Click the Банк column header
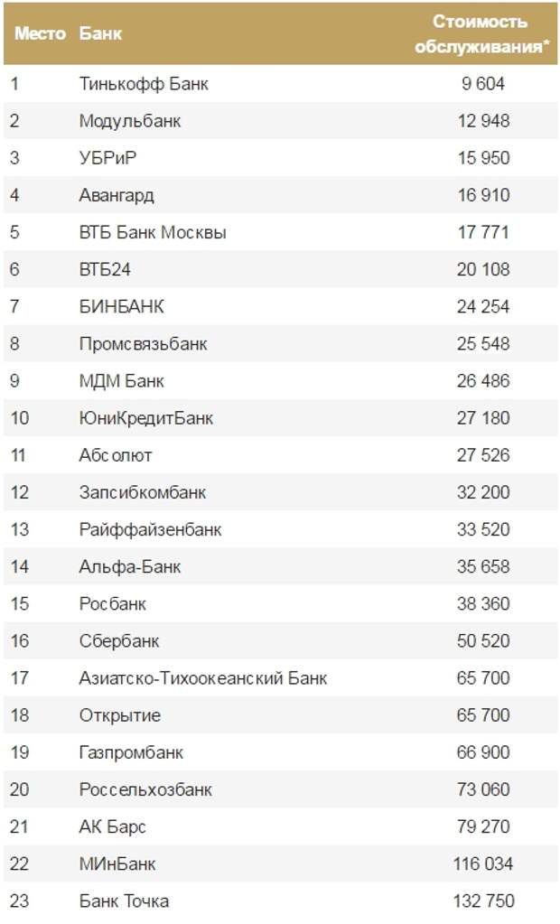Screen dimensions: 560x924 coord(100,33)
